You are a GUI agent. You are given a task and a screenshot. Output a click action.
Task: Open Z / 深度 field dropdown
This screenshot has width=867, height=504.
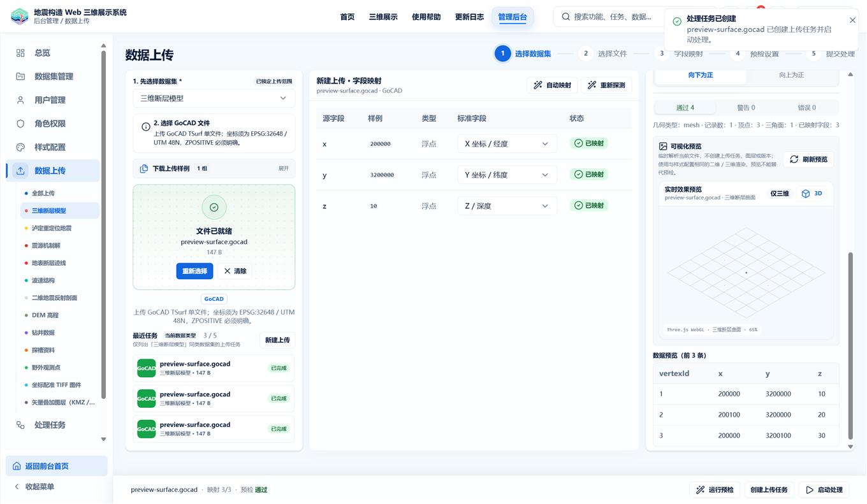point(507,206)
